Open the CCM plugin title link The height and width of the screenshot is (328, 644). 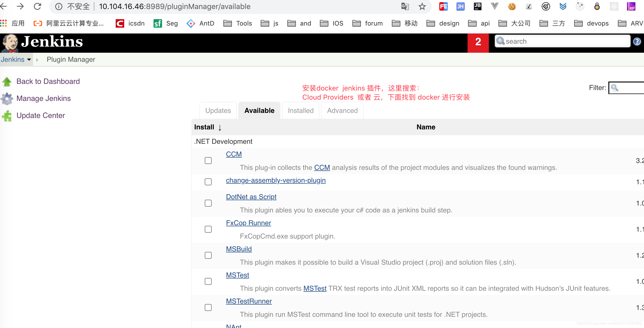tap(234, 154)
